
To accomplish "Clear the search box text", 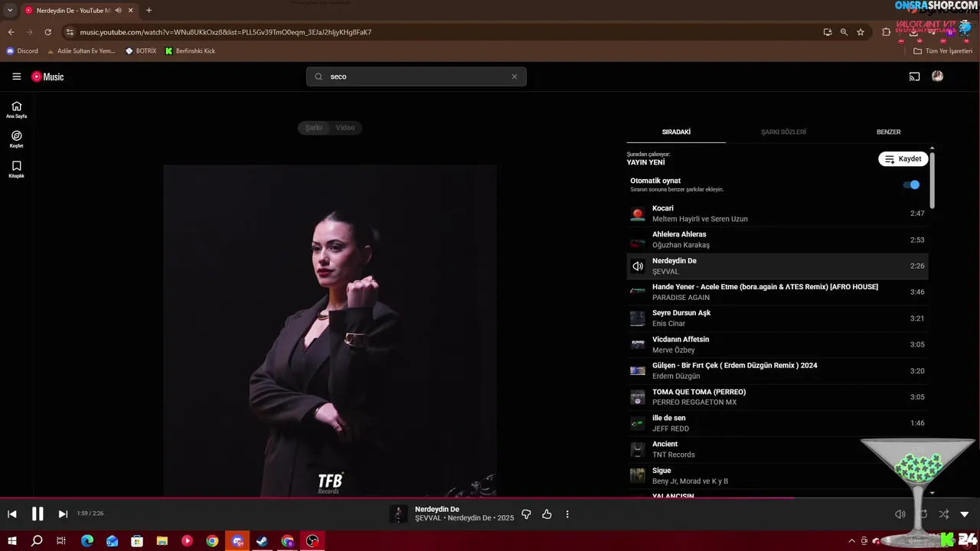I will click(x=514, y=77).
